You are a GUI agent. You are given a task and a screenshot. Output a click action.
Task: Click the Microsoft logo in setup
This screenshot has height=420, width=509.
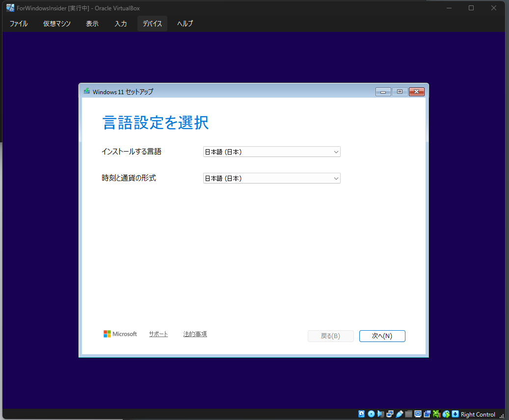click(120, 334)
